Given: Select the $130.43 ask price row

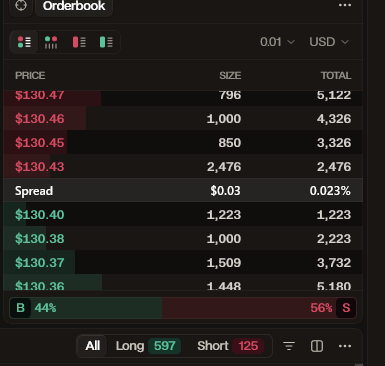Looking at the screenshot, I should (183, 166).
